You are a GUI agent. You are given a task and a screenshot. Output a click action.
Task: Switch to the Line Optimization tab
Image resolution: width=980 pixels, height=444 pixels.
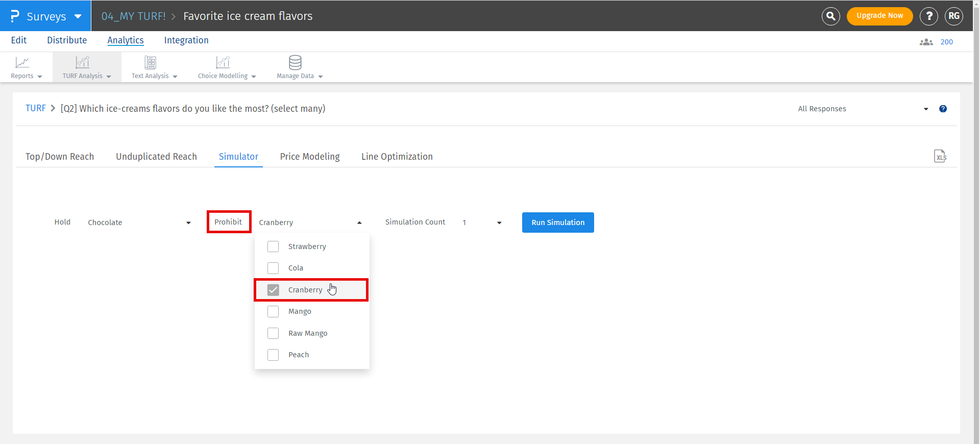click(397, 157)
